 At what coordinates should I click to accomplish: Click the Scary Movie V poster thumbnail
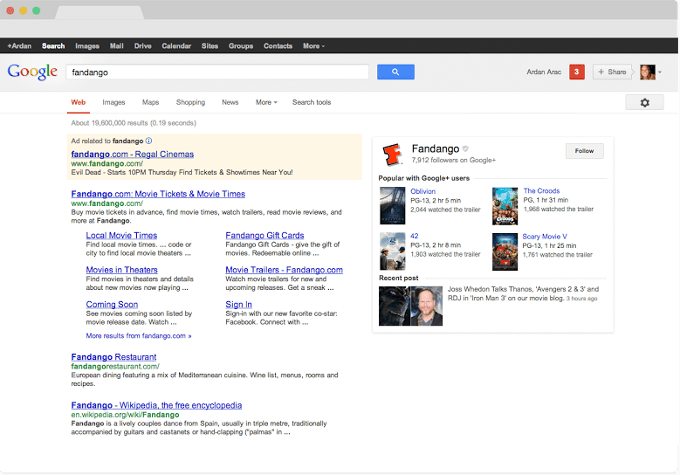pos(505,252)
